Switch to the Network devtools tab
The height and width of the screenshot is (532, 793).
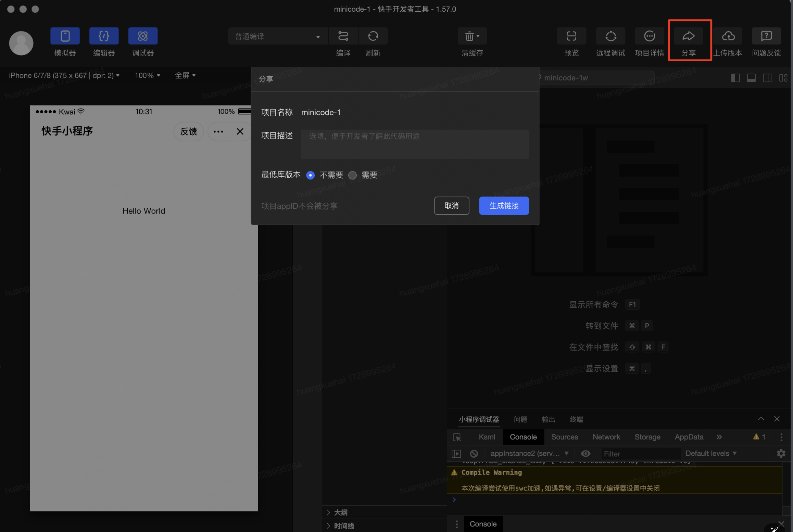tap(606, 437)
